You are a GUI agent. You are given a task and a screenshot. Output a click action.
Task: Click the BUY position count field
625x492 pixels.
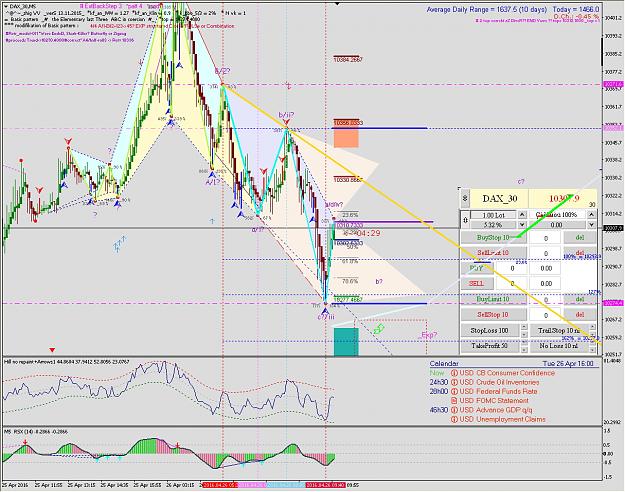(512, 268)
